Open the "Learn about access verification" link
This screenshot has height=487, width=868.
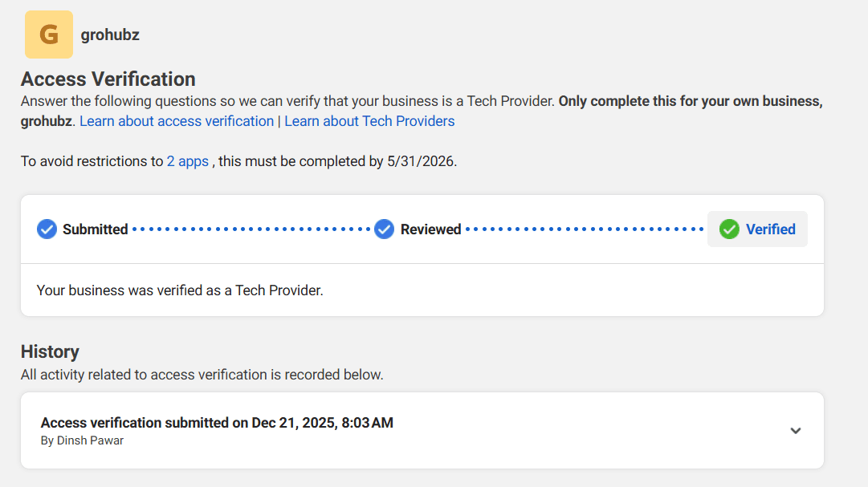(176, 120)
